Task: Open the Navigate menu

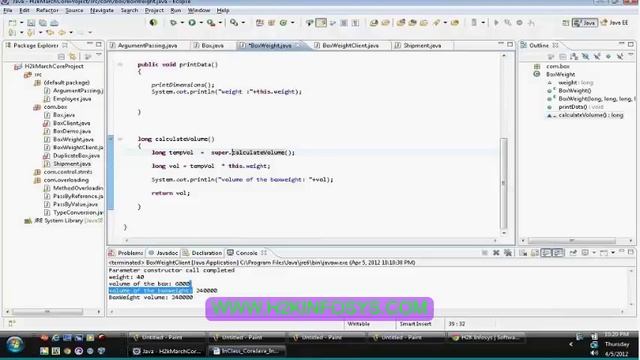Action: click(x=102, y=10)
